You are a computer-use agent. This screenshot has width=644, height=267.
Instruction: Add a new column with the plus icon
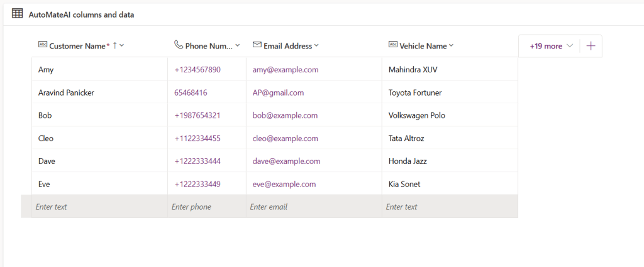tap(590, 46)
